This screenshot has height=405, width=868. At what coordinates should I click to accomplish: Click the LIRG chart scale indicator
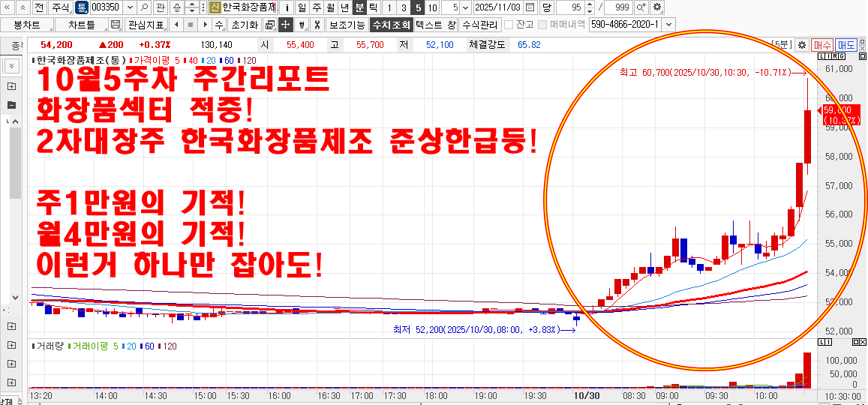(x=831, y=57)
